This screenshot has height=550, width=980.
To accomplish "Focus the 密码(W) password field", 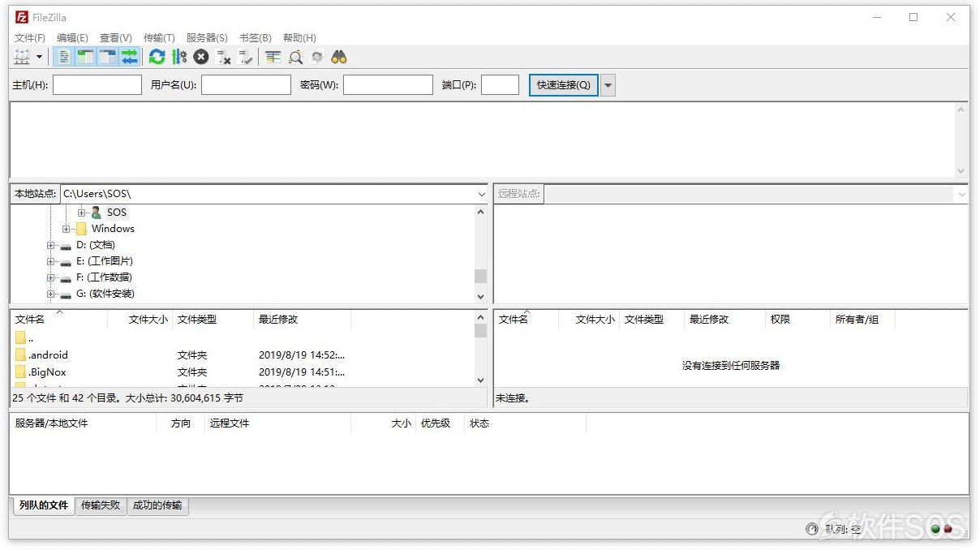I will click(388, 85).
